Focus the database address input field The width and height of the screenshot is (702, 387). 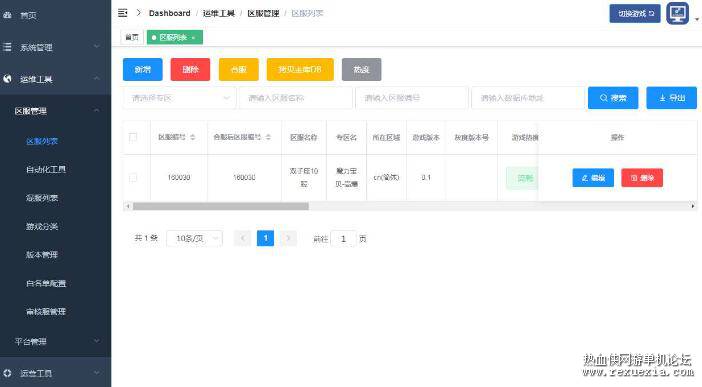pos(528,98)
